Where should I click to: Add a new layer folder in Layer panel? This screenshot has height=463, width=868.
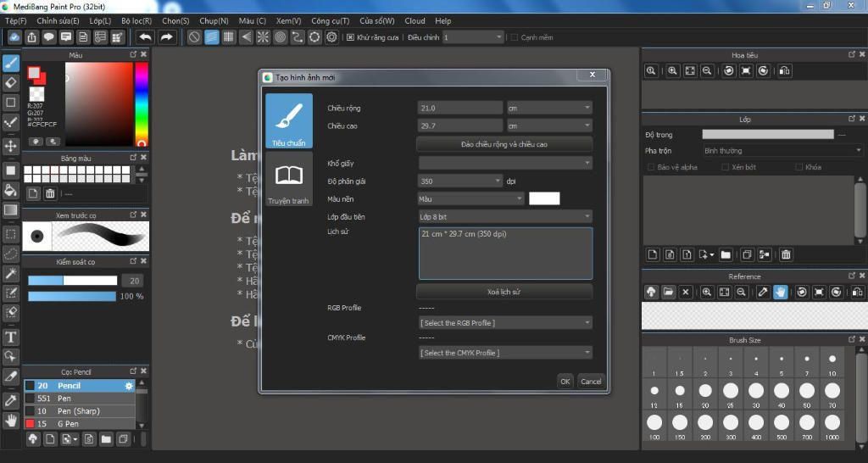click(x=726, y=254)
